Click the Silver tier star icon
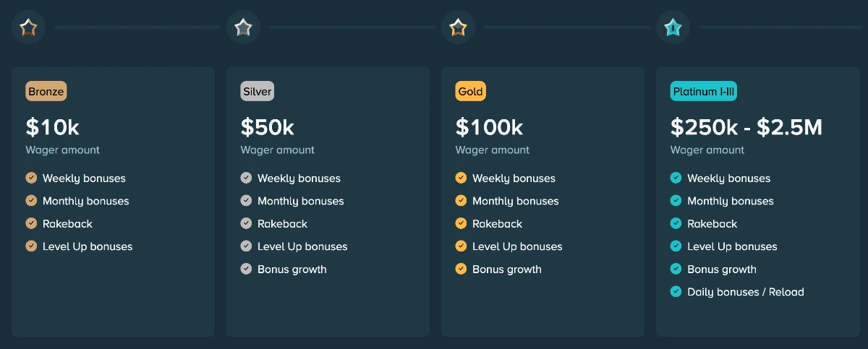This screenshot has width=868, height=349. coord(243,27)
